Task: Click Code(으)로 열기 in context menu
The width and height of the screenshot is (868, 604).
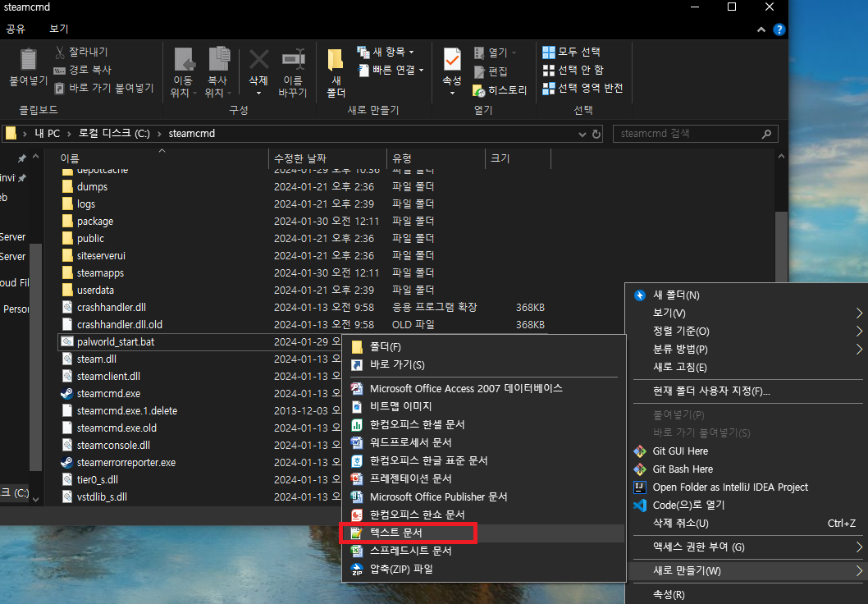Action: (x=747, y=505)
